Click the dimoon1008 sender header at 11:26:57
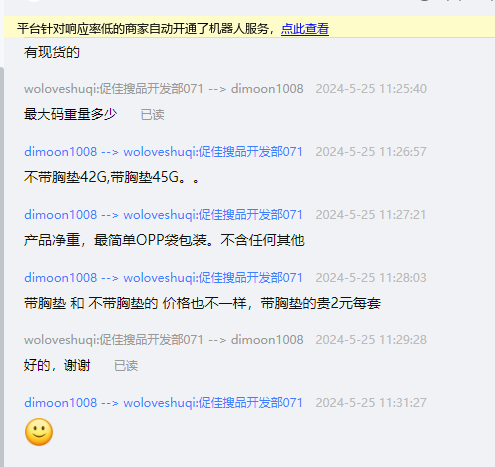 click(163, 152)
